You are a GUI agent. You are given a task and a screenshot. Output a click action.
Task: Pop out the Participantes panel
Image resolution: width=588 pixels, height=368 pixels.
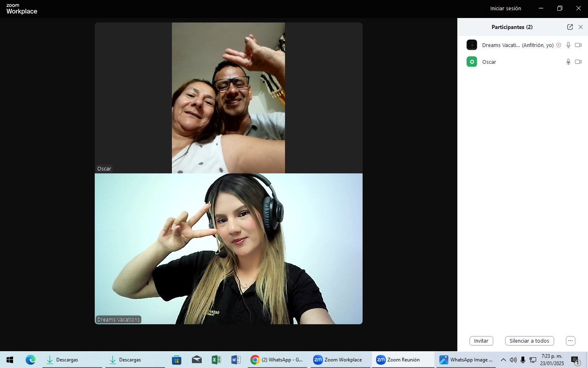570,27
